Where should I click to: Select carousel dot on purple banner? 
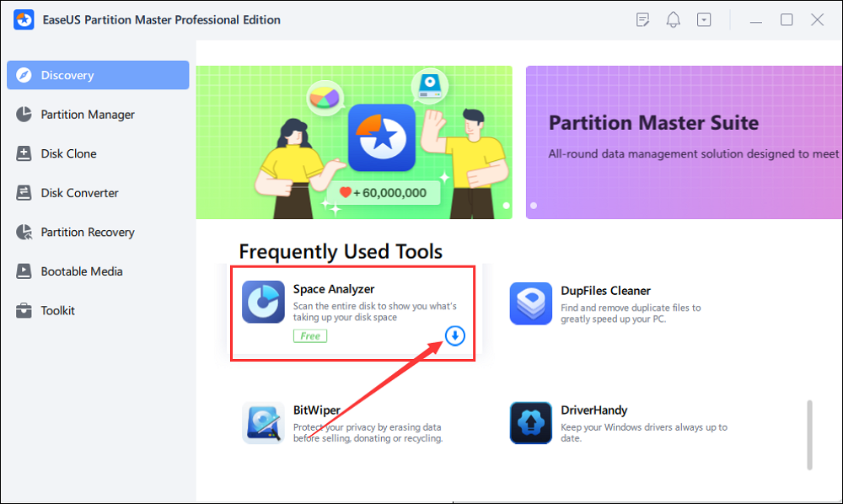(534, 206)
